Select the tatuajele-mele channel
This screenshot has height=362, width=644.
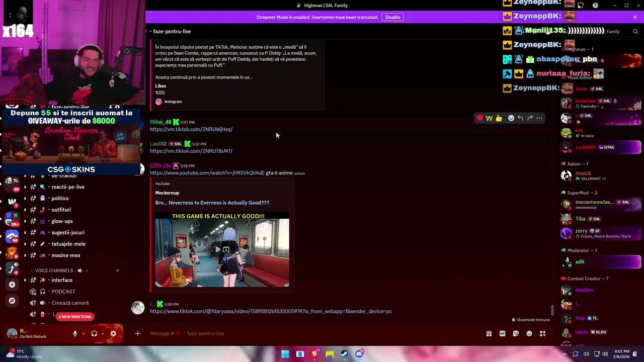point(68,244)
